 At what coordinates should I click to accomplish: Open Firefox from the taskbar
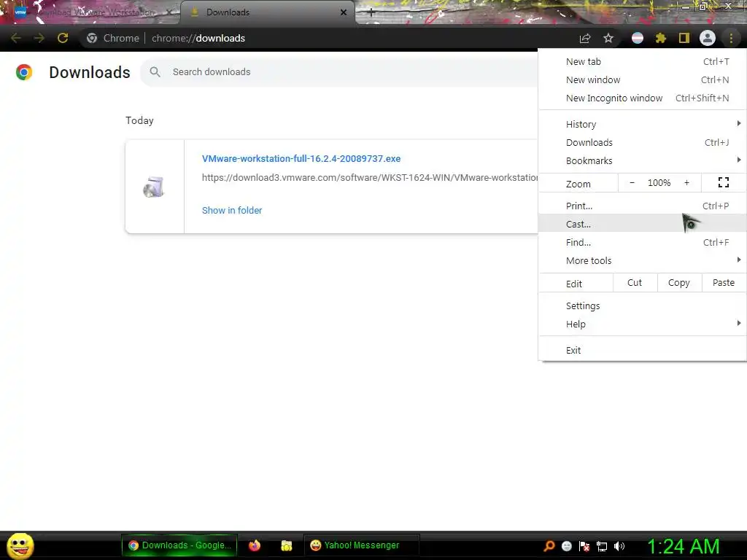(x=255, y=545)
